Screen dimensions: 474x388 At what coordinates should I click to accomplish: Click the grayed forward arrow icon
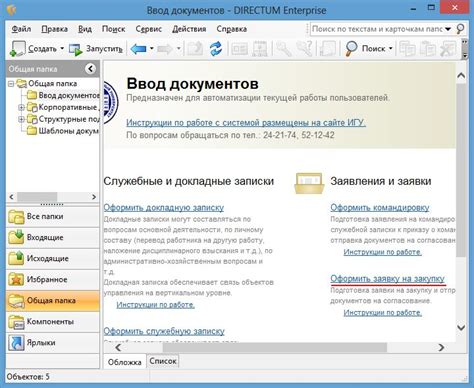click(x=165, y=49)
